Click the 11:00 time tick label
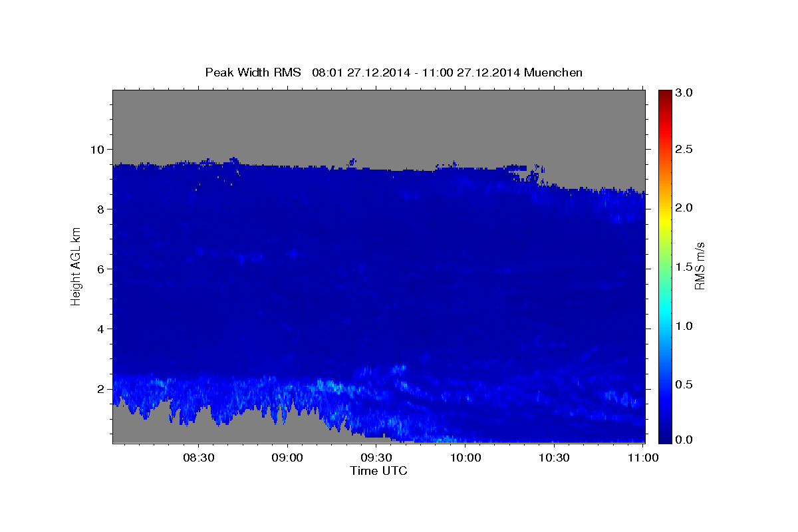This screenshot has width=798, height=532. click(x=644, y=458)
